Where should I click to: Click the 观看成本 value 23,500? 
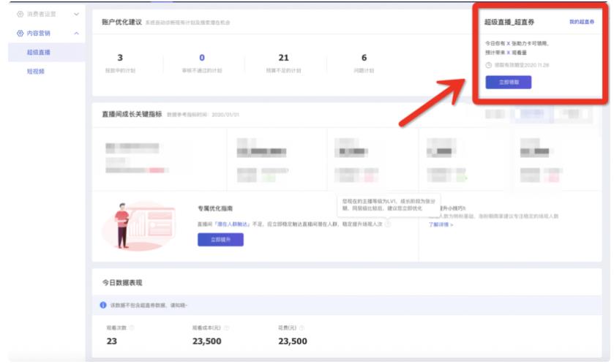(207, 341)
